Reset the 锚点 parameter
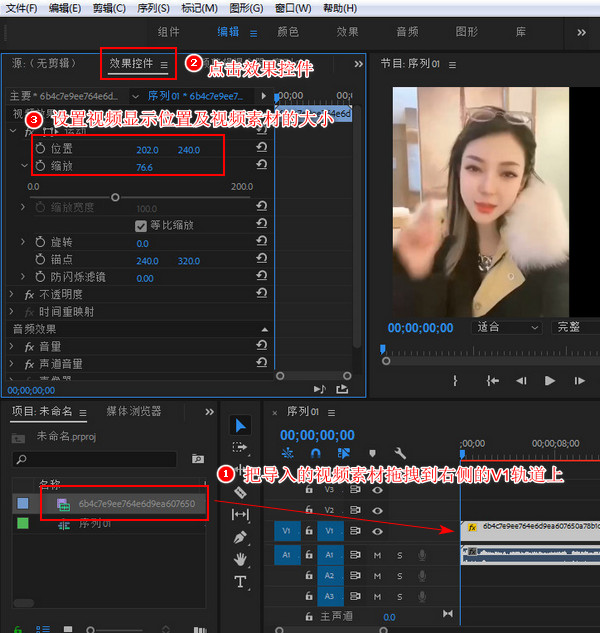 click(x=262, y=258)
